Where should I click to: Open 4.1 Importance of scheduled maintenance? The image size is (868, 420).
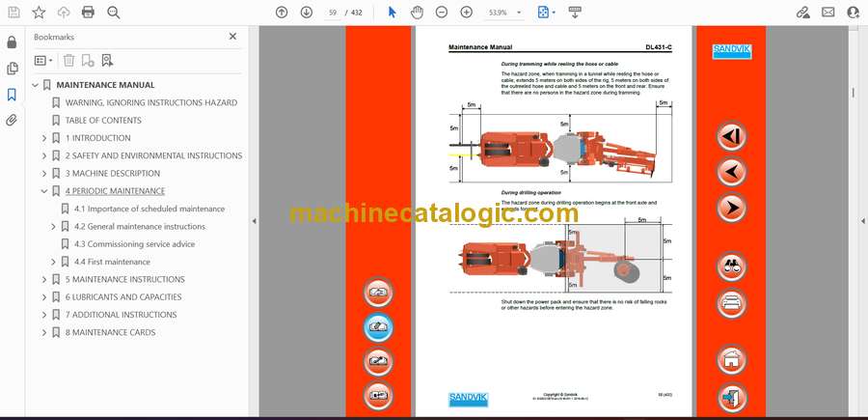pyautogui.click(x=149, y=209)
